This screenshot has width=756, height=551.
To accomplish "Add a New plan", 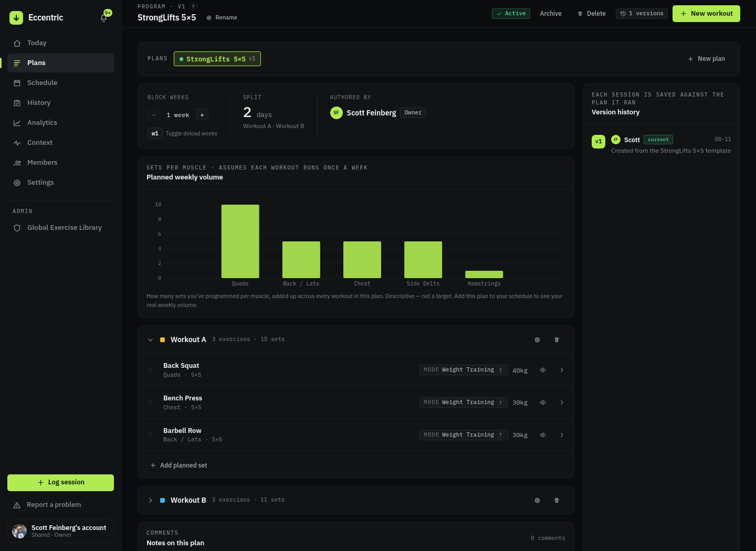I will point(706,59).
